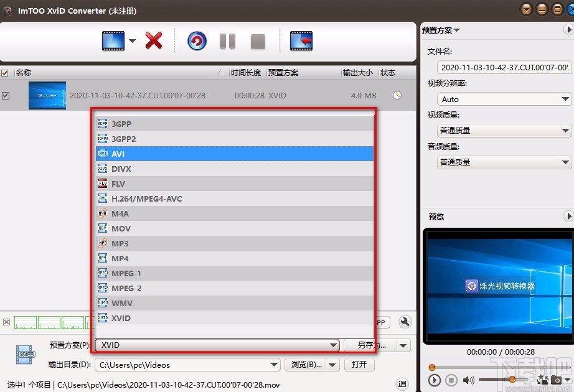Image resolution: width=574 pixels, height=392 pixels.
Task: Open the 视频质量 dropdown
Action: [x=504, y=131]
